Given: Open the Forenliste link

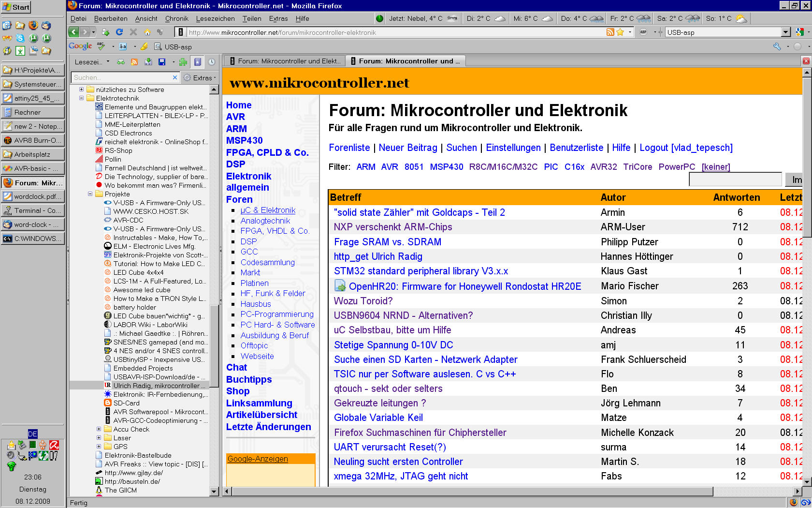Looking at the screenshot, I should [349, 148].
